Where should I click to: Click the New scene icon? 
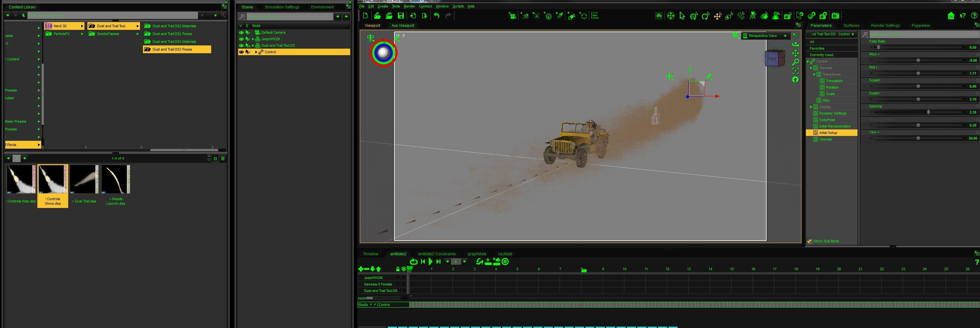pyautogui.click(x=365, y=16)
